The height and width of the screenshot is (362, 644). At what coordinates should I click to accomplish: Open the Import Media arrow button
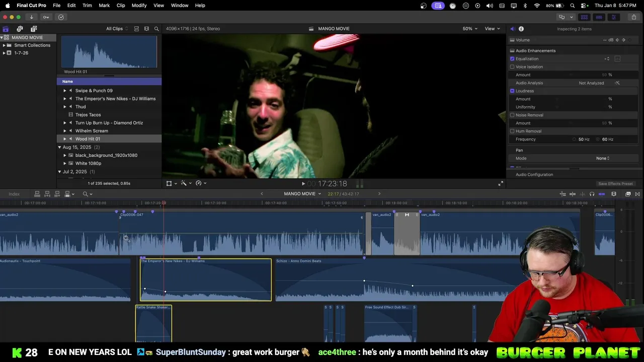(31, 17)
